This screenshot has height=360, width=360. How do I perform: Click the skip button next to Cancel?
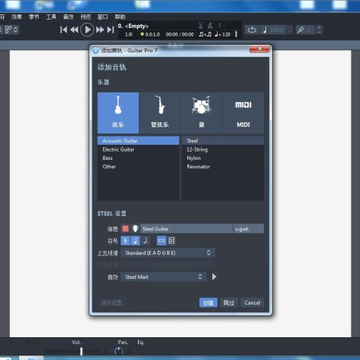point(229,303)
